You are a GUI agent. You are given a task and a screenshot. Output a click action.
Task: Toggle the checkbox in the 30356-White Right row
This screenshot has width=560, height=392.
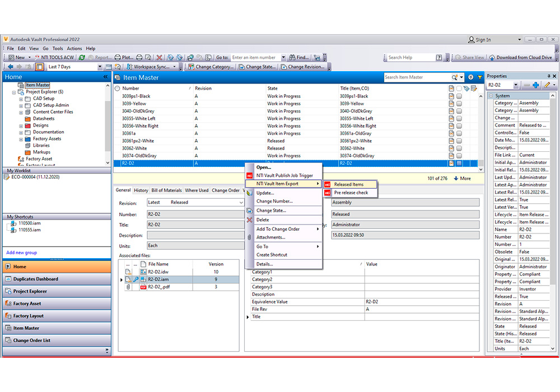(459, 126)
